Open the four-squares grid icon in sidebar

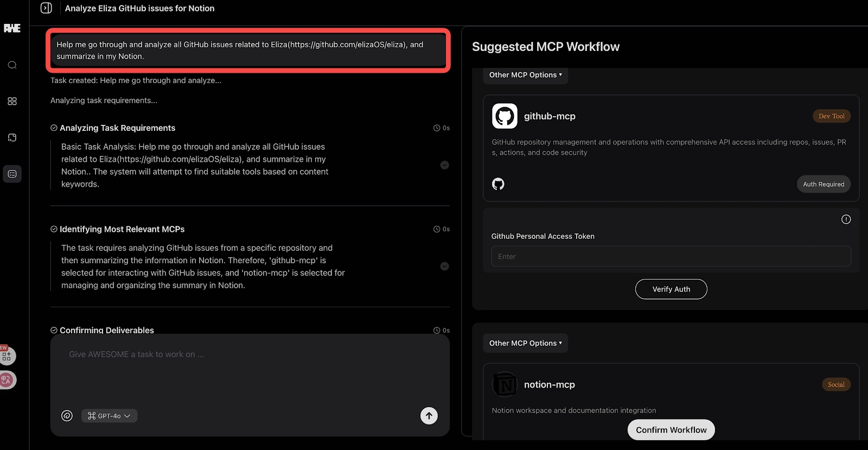click(x=12, y=102)
